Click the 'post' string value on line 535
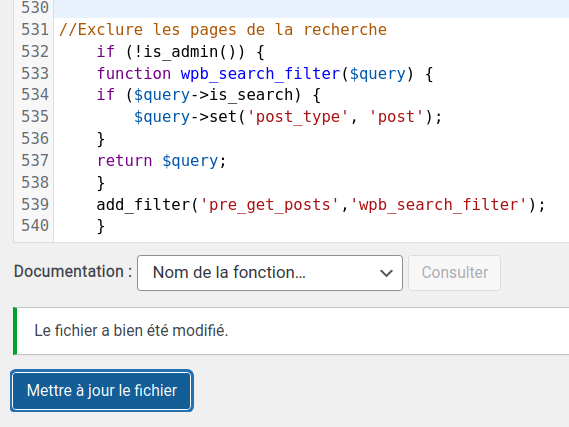Image resolution: width=569 pixels, height=427 pixels. pyautogui.click(x=396, y=117)
